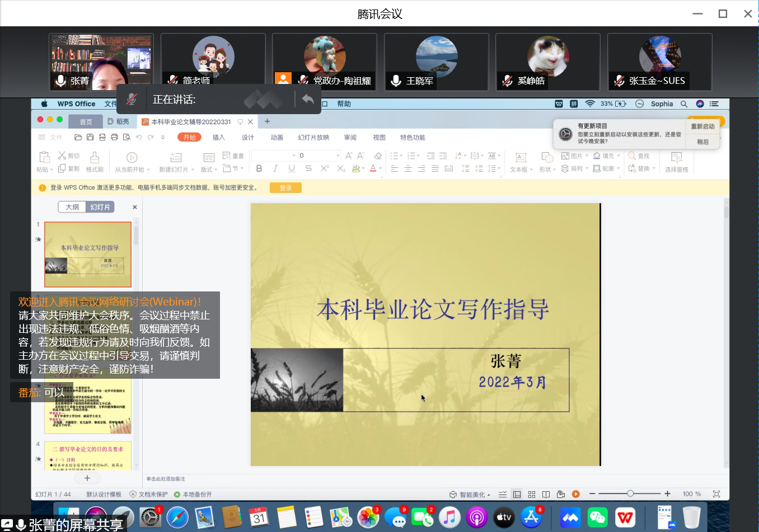
Task: Switch the panel to Outline (大纲) view
Action: click(72, 207)
